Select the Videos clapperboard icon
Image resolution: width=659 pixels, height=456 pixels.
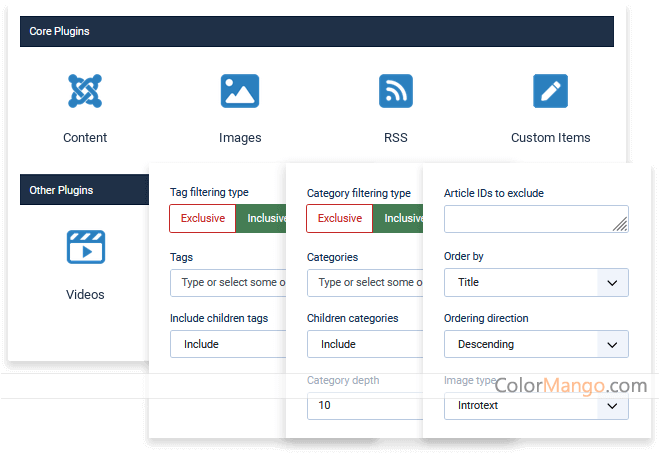coord(86,247)
